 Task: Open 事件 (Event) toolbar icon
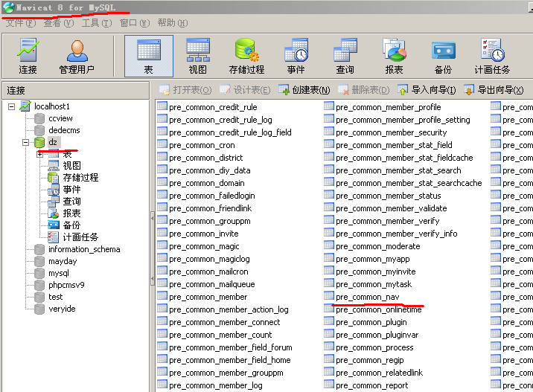[x=296, y=57]
